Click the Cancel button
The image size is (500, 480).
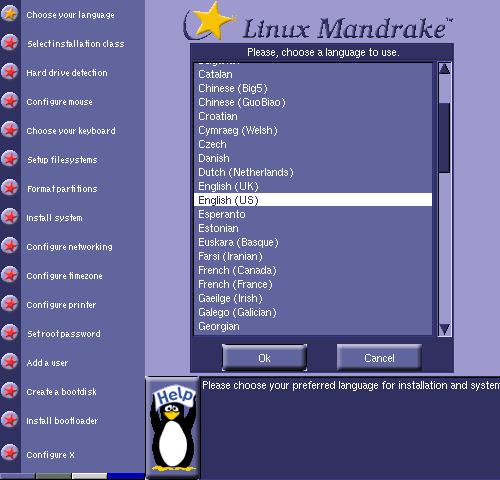click(379, 358)
